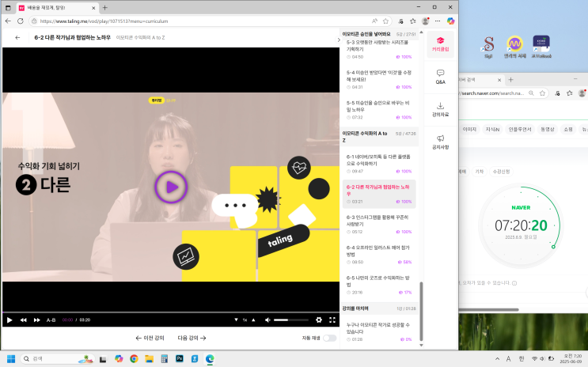Open the Edge profile avatar
This screenshot has height=367, width=588.
[425, 21]
